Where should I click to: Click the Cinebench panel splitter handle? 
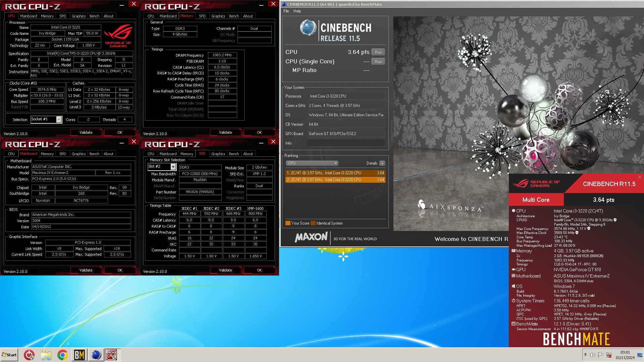point(391,130)
